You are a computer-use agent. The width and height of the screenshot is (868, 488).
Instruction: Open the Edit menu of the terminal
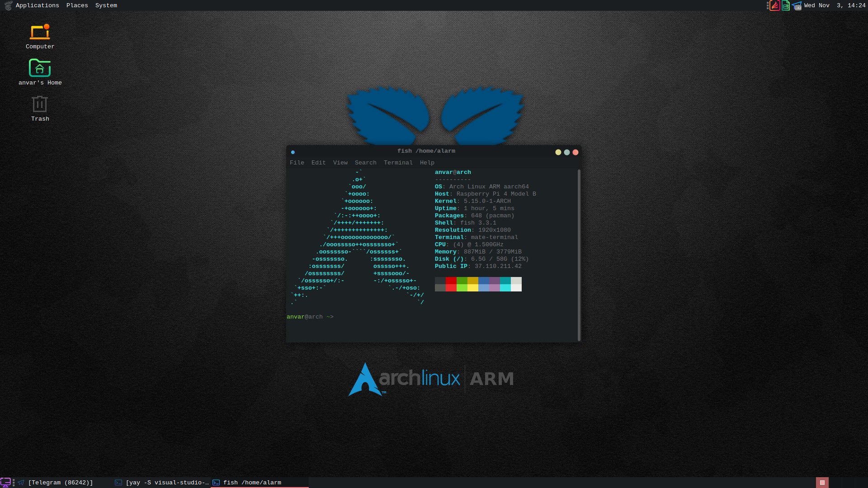point(318,162)
